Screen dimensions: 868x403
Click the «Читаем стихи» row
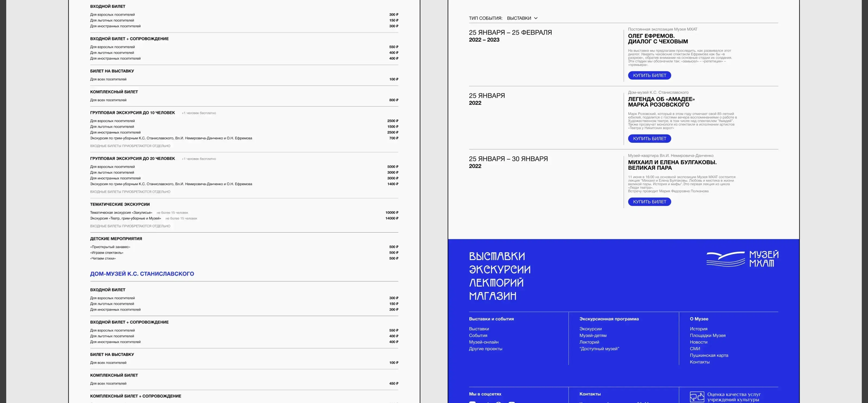pyautogui.click(x=244, y=258)
